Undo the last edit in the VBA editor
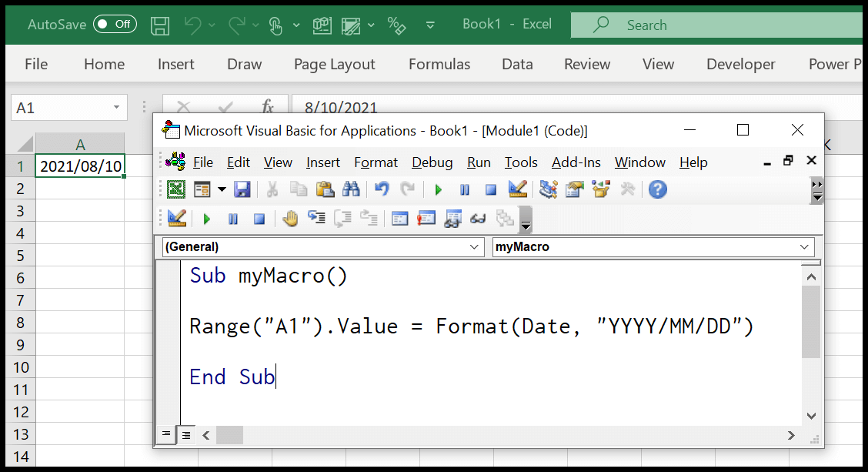 (382, 189)
